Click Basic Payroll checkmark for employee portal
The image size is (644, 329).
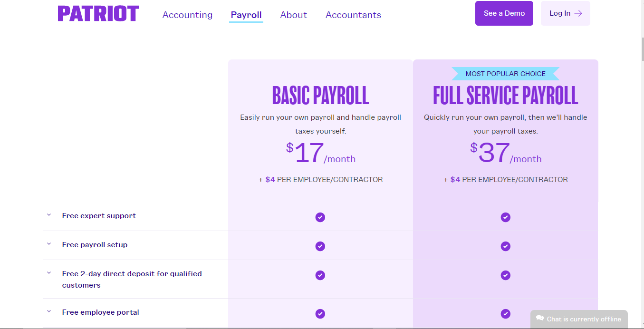point(320,314)
